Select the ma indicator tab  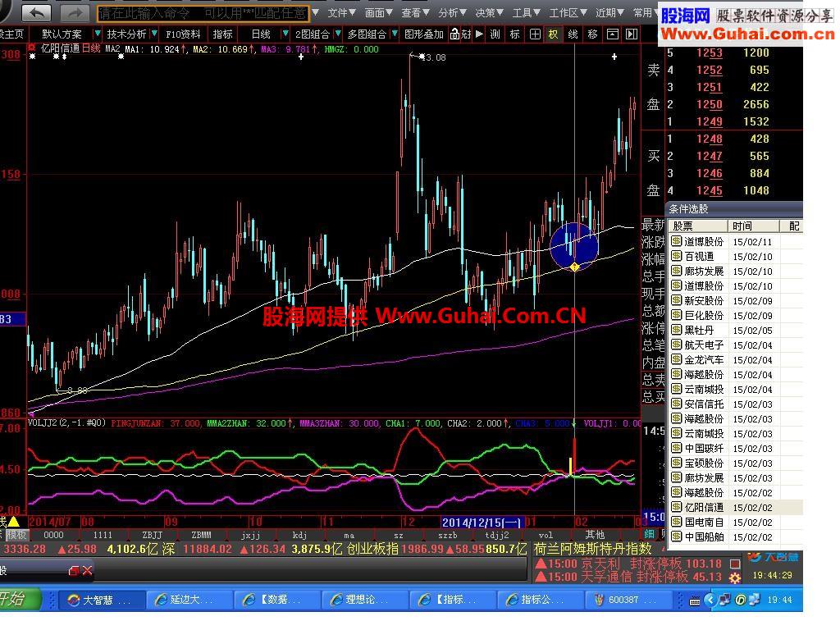coord(349,535)
